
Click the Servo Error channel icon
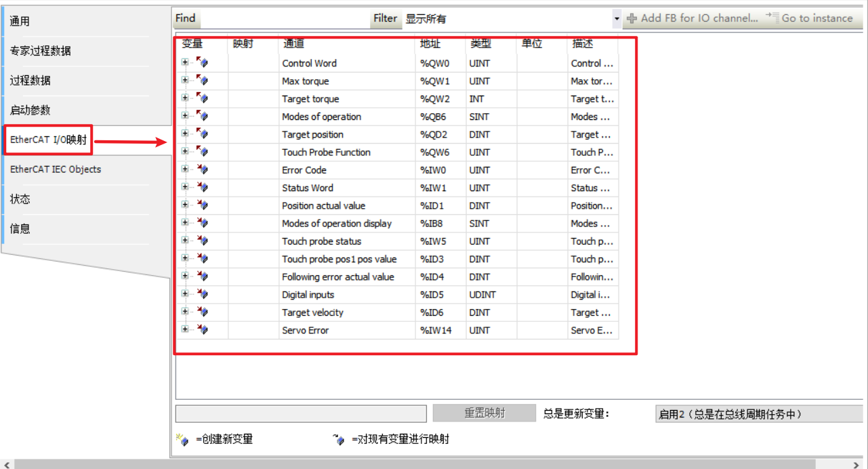tap(203, 329)
